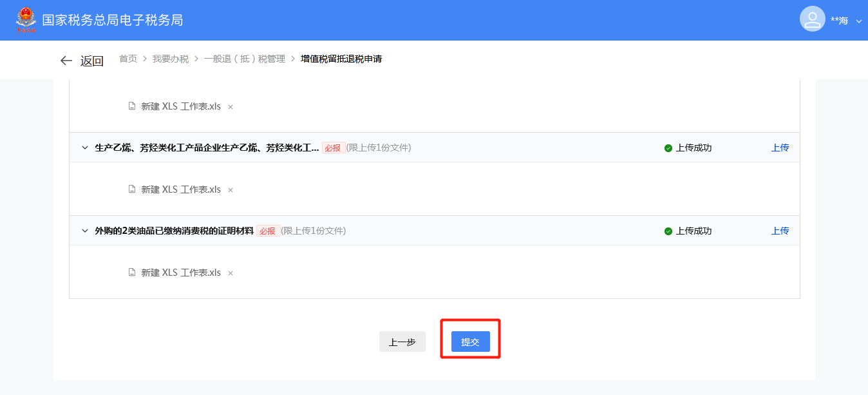Viewport: 868px width, 395px height.
Task: Click the user avatar icon
Action: [813, 19]
